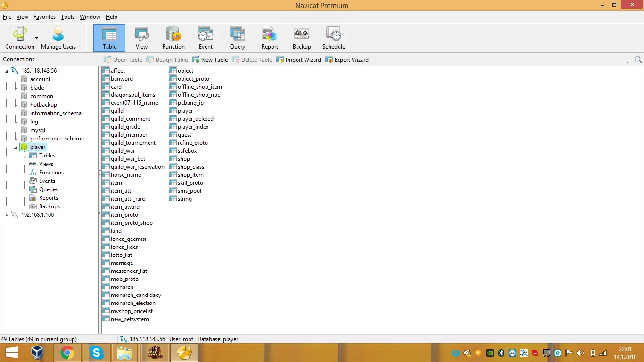644x362 pixels.
Task: Launch the Import Wizard
Action: tap(298, 60)
